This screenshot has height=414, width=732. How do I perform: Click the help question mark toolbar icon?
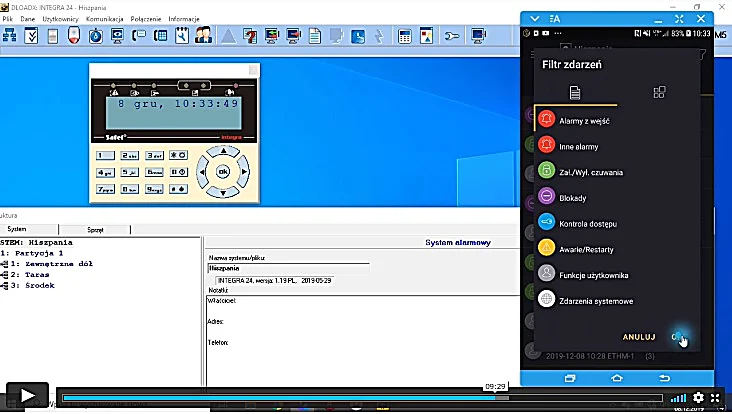pyautogui.click(x=250, y=36)
